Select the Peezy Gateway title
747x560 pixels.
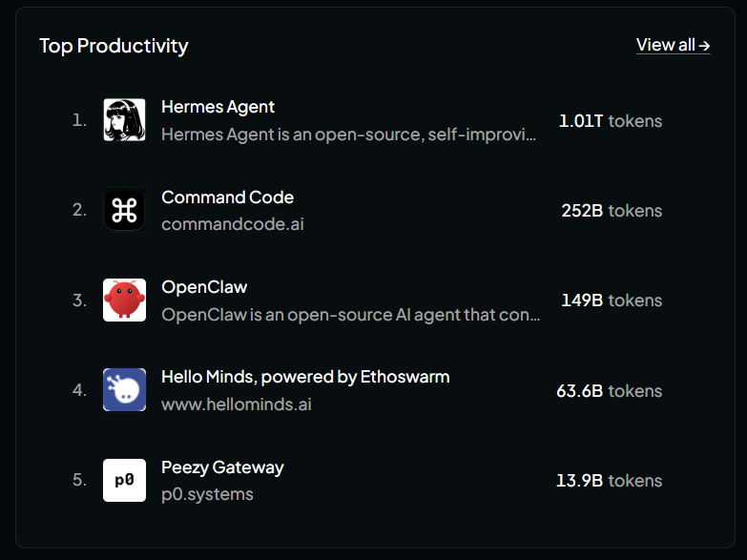(222, 467)
